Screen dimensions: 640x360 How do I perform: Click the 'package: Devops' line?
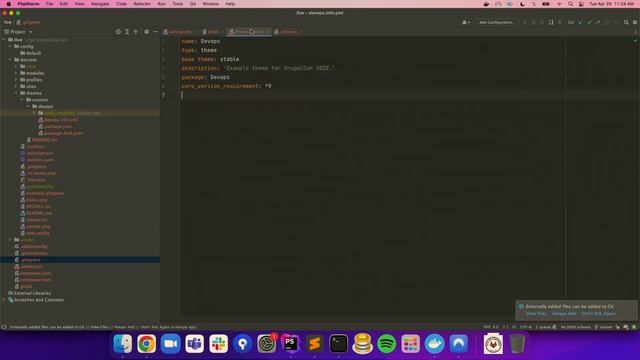point(205,77)
